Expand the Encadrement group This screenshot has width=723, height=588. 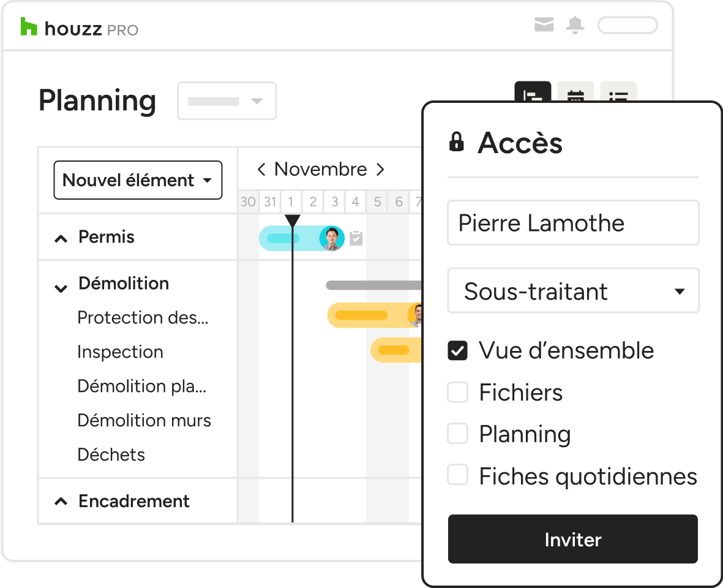click(61, 502)
